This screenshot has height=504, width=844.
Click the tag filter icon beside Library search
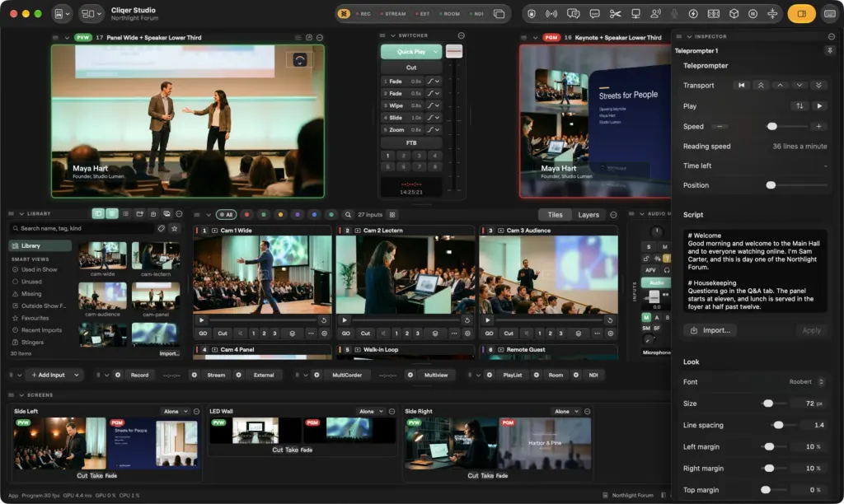pyautogui.click(x=162, y=229)
